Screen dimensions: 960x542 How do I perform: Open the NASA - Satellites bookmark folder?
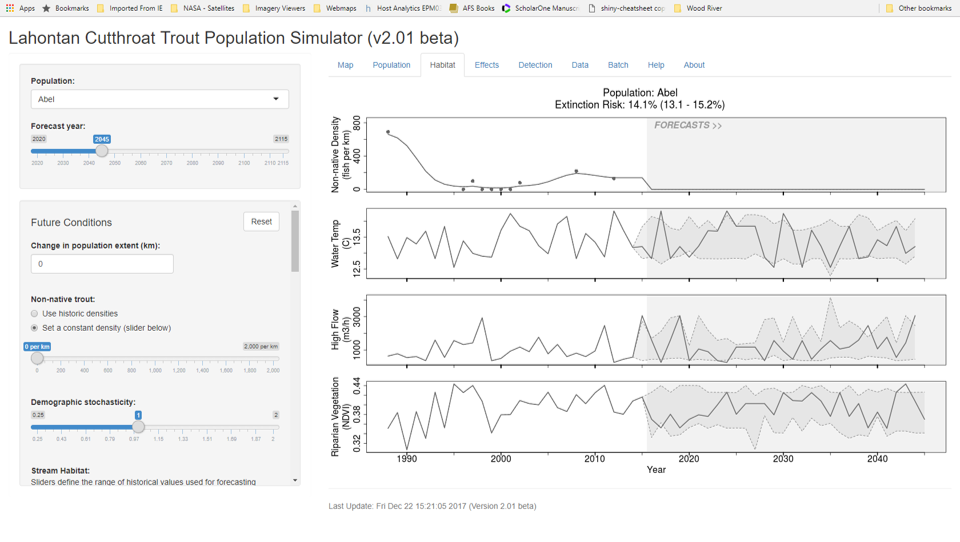click(202, 8)
